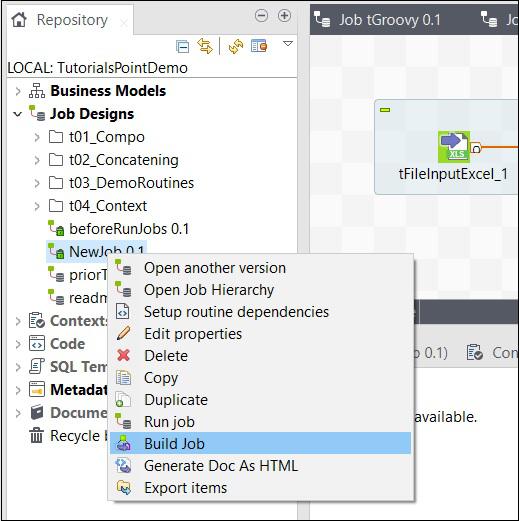Select the tFileInputExcel_1 component icon
This screenshot has width=519, height=521.
(x=454, y=147)
